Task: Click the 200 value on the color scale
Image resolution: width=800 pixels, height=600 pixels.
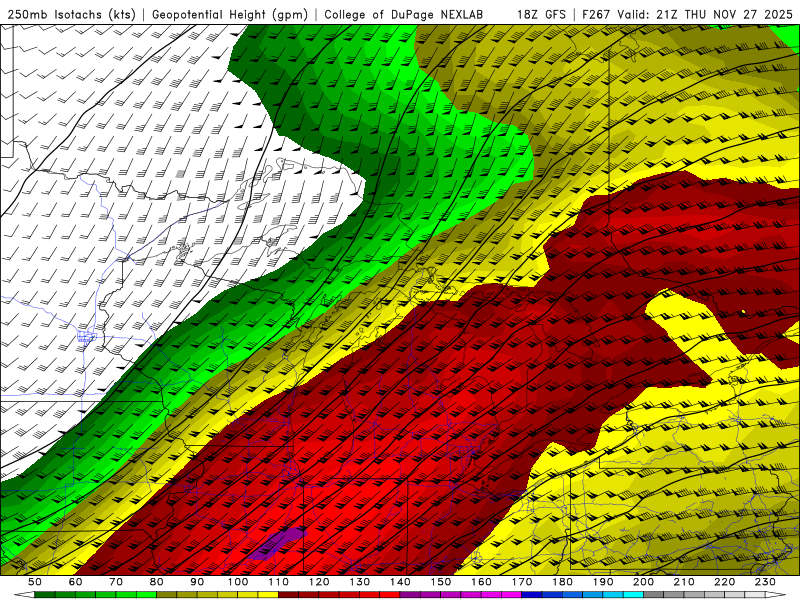Action: (x=643, y=582)
